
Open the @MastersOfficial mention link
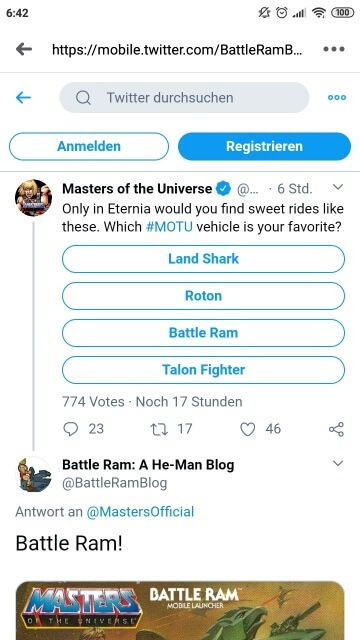coord(140,511)
